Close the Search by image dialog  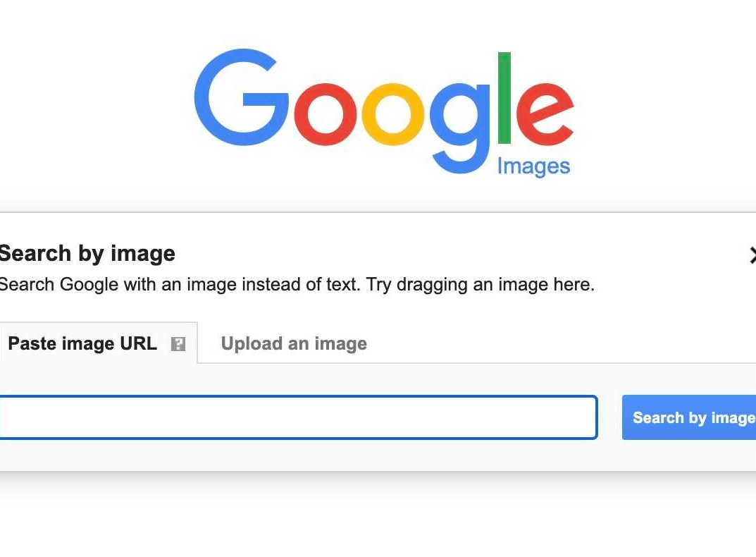(x=752, y=255)
